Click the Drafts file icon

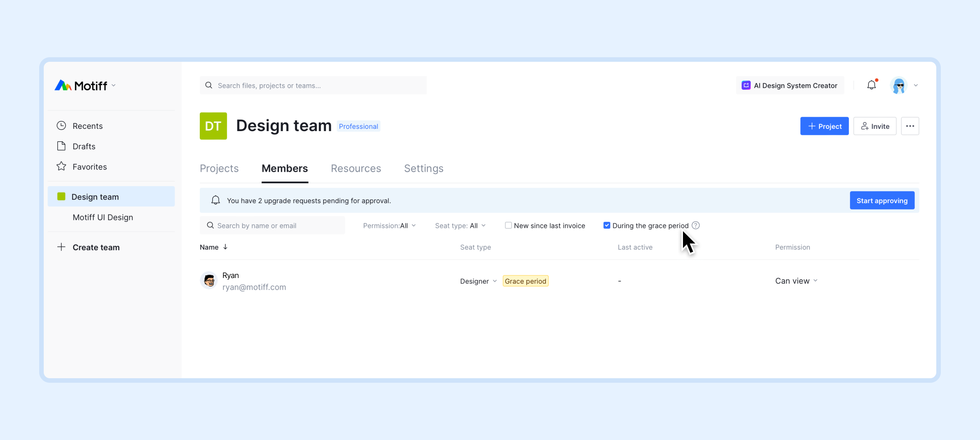(61, 146)
